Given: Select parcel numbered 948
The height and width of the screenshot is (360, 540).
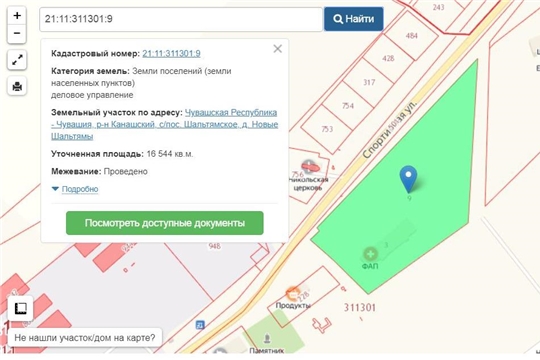Looking at the screenshot, I should pyautogui.click(x=214, y=246).
